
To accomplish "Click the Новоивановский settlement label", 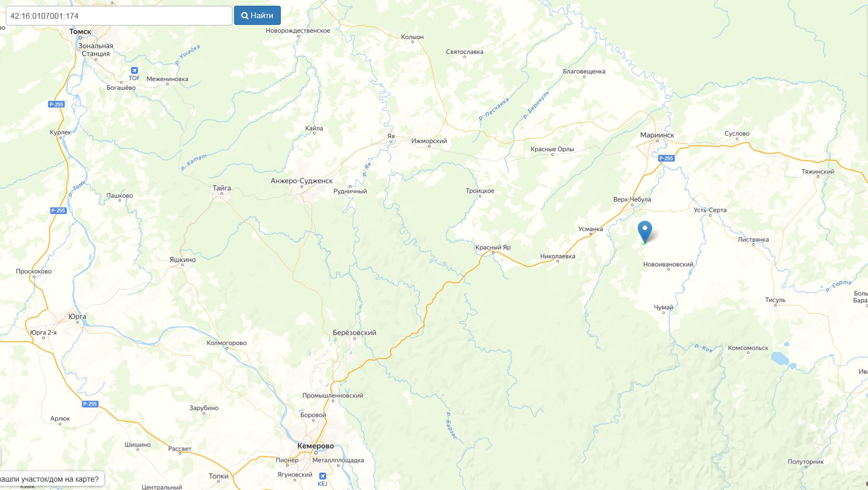I will click(668, 264).
